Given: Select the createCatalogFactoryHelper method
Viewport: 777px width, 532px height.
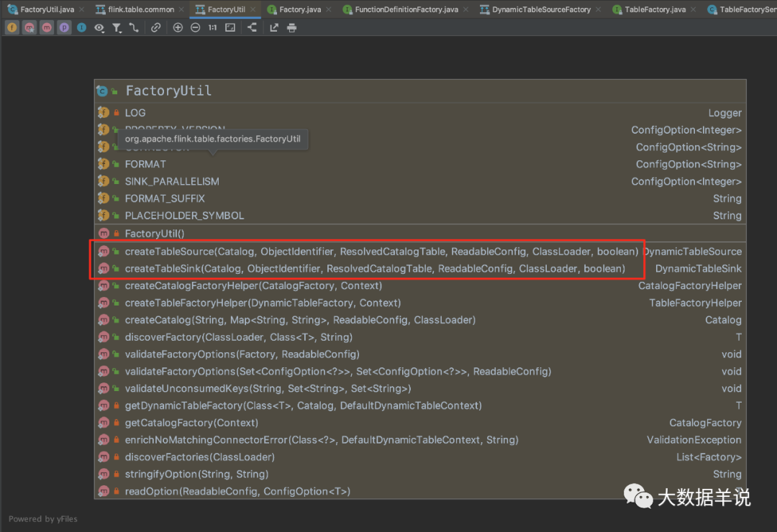Looking at the screenshot, I should point(420,286).
